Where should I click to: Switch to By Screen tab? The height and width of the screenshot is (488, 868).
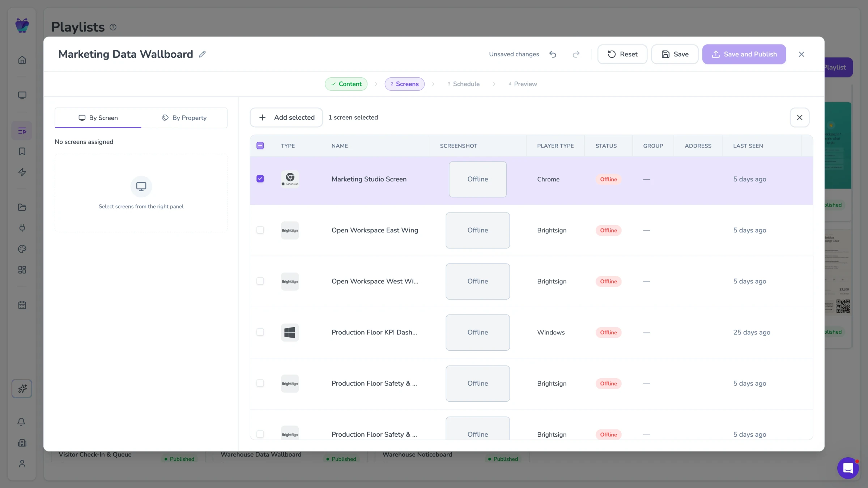pos(98,118)
